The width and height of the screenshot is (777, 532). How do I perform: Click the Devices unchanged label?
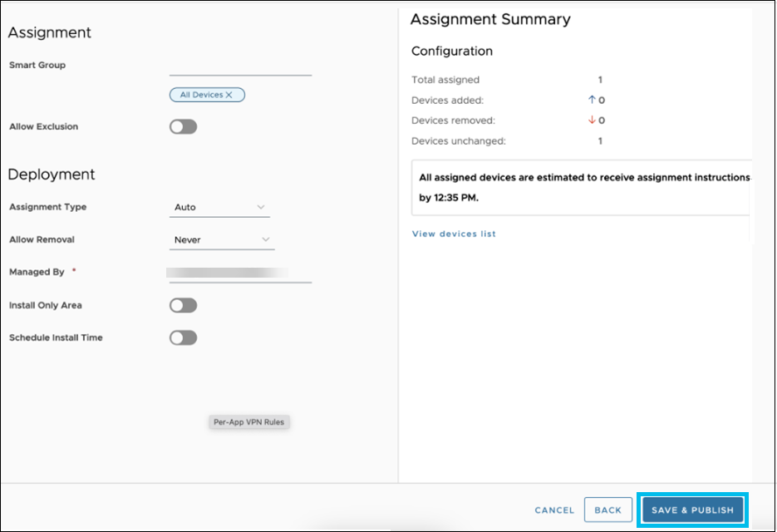click(459, 140)
